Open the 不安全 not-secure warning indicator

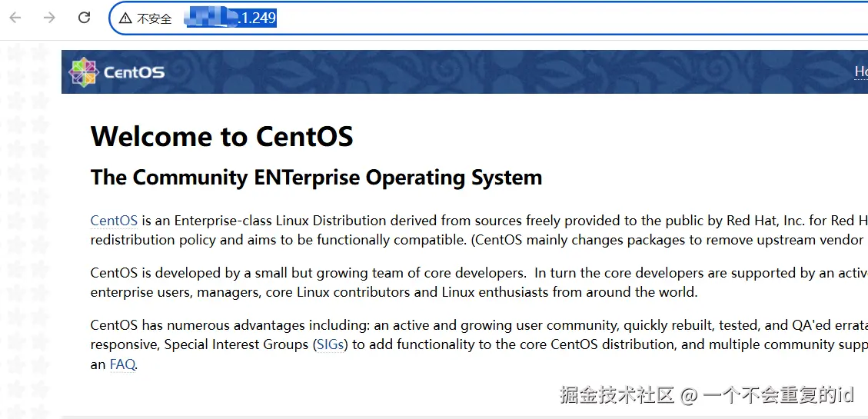(x=146, y=18)
